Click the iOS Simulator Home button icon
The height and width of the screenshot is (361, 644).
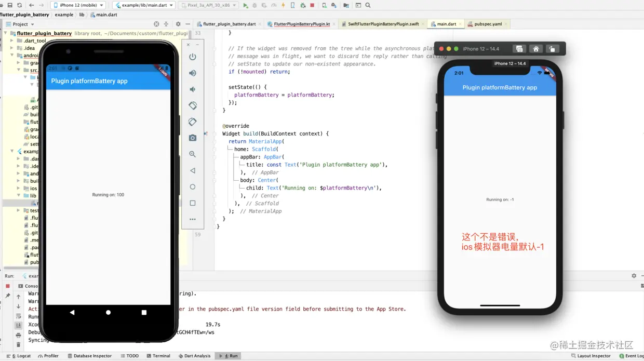click(x=536, y=49)
